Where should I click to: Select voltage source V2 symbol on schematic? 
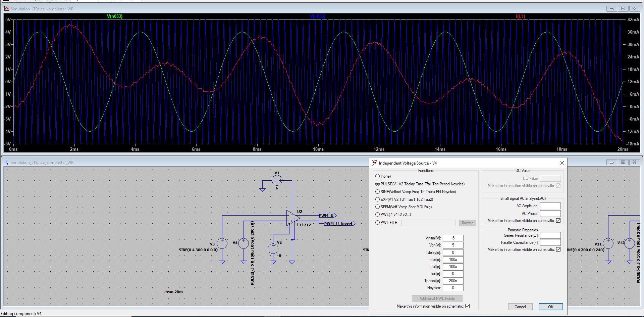(x=273, y=248)
